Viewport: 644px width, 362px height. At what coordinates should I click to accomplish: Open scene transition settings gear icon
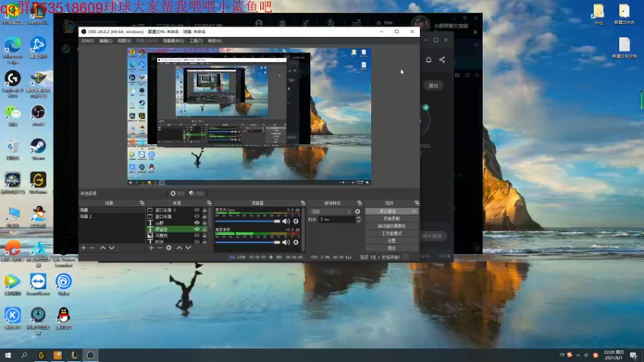[357, 212]
